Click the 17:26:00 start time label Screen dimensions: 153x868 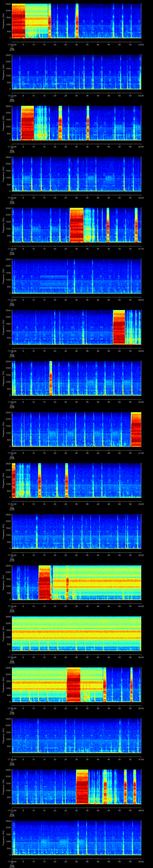(12, 249)
